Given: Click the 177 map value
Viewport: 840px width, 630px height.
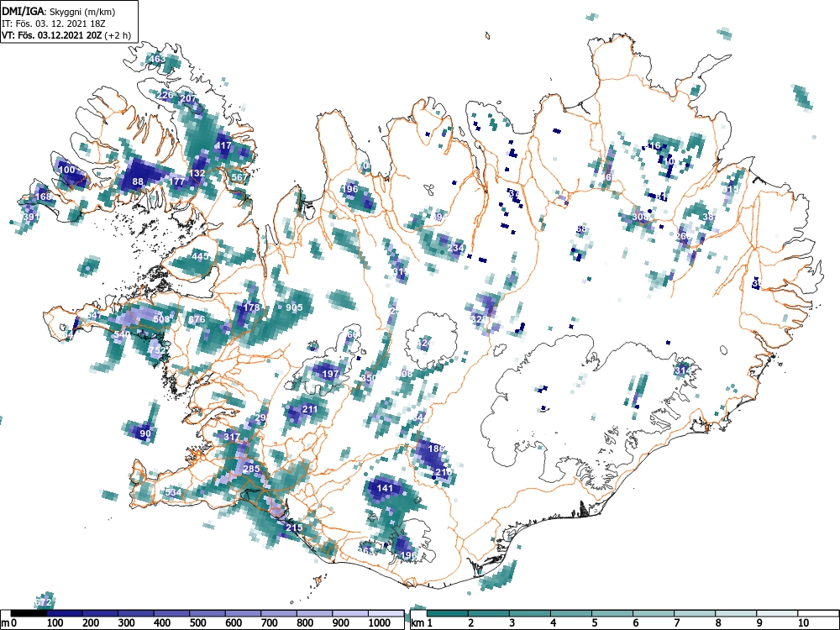Looking at the screenshot, I should pyautogui.click(x=177, y=181).
